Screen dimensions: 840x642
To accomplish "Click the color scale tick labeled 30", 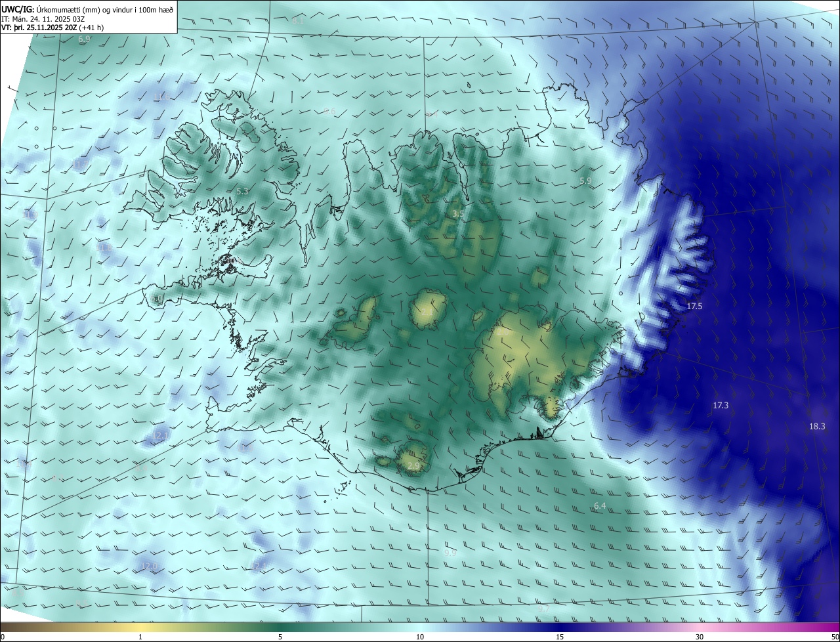I will click(x=700, y=637).
